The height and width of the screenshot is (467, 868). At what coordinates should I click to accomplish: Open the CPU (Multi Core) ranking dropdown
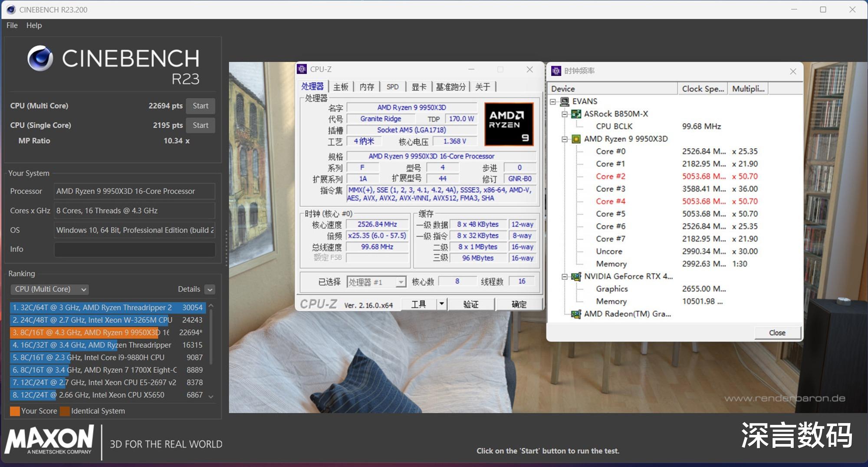pos(51,289)
